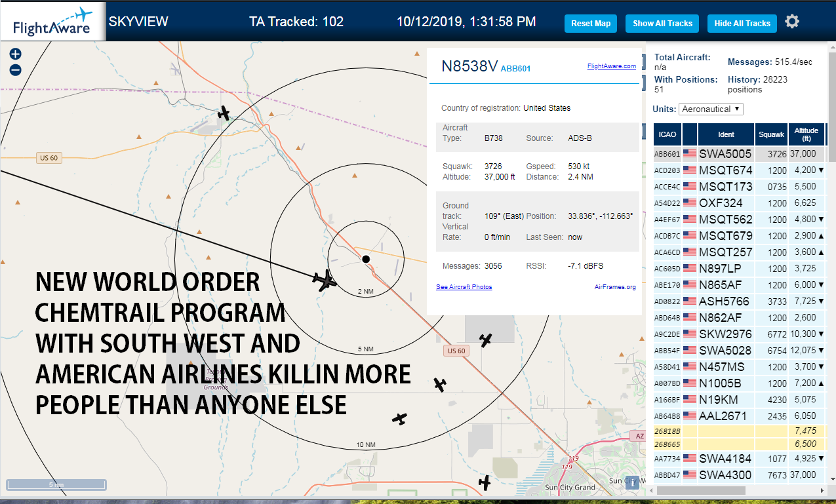Select the ASH5766 aircraft row
836x504 pixels.
(x=739, y=301)
